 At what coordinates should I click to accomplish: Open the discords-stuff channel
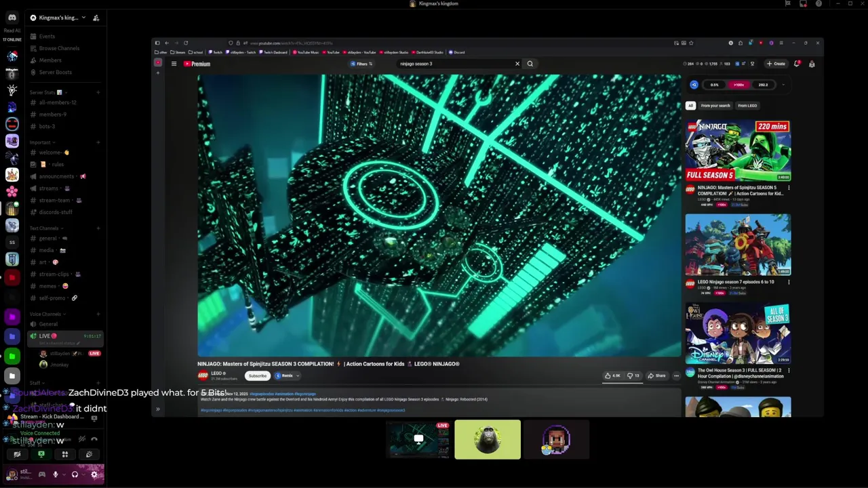[56, 212]
